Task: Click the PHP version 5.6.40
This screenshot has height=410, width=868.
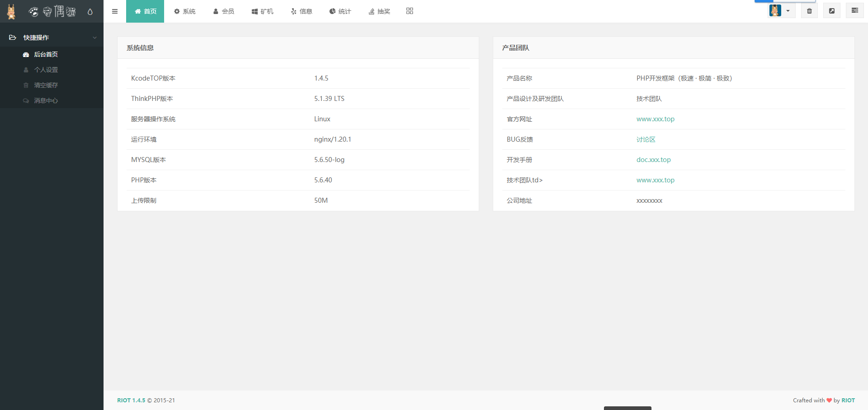Action: coord(323,180)
